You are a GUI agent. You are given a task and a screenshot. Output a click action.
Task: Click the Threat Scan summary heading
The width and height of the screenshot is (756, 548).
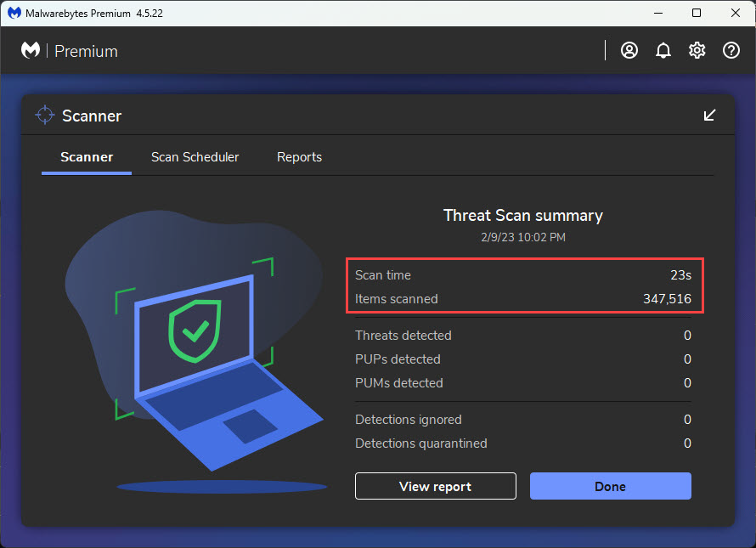pyautogui.click(x=523, y=215)
